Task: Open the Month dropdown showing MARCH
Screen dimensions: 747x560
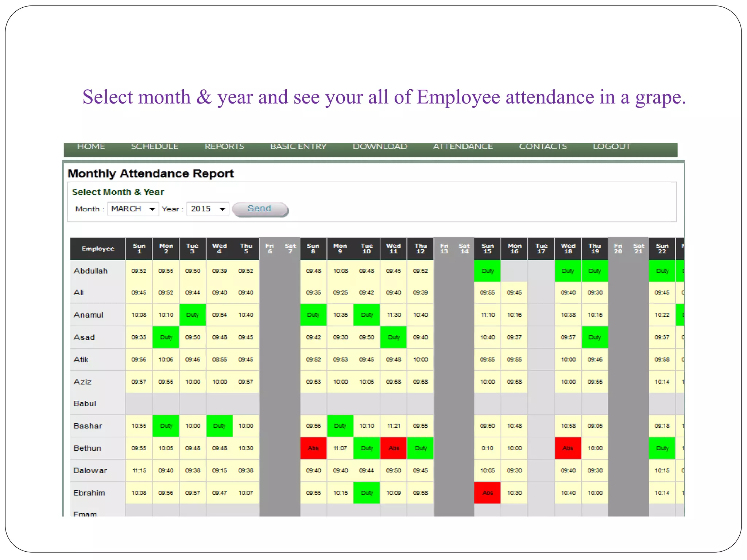Action: pos(133,209)
